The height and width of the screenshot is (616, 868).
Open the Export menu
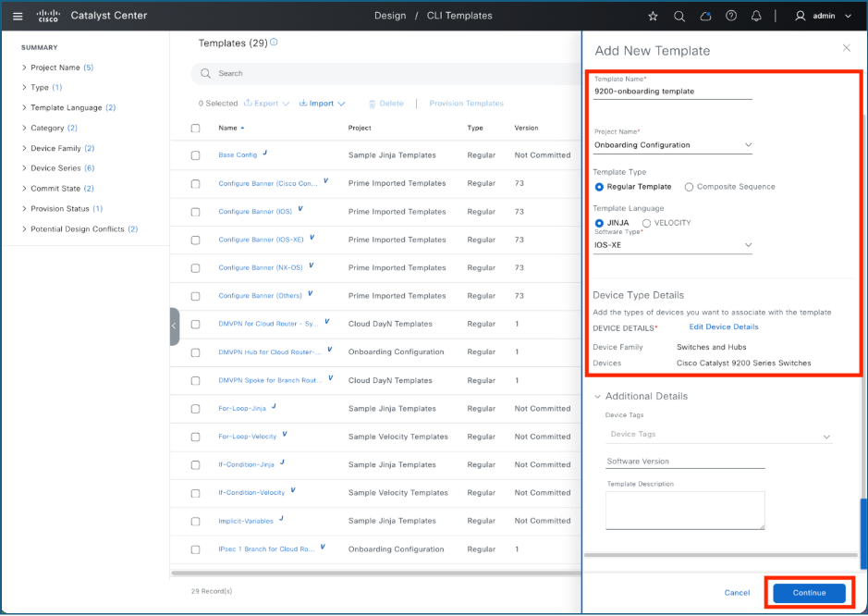tap(267, 103)
